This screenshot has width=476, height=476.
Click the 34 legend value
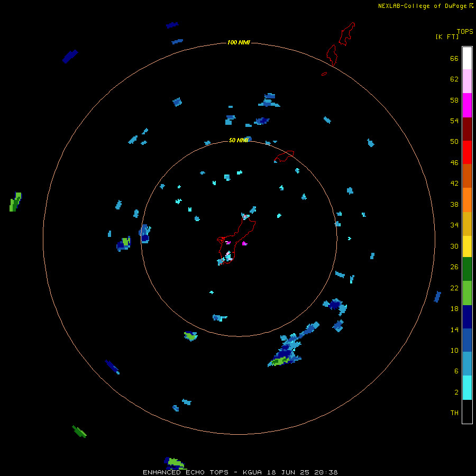coord(454,225)
